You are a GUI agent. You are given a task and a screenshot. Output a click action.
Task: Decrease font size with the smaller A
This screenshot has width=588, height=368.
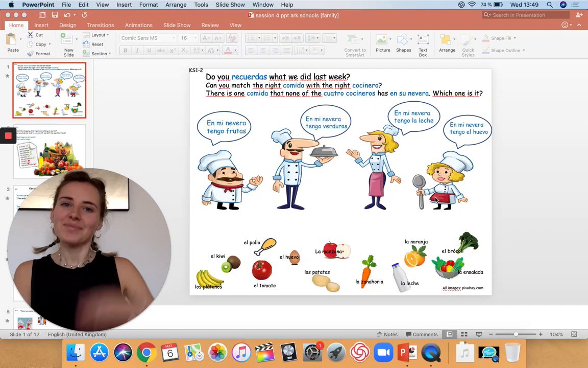[x=218, y=38]
